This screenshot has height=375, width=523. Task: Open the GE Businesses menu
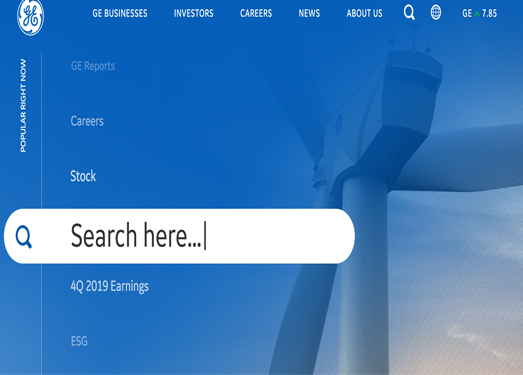click(120, 13)
